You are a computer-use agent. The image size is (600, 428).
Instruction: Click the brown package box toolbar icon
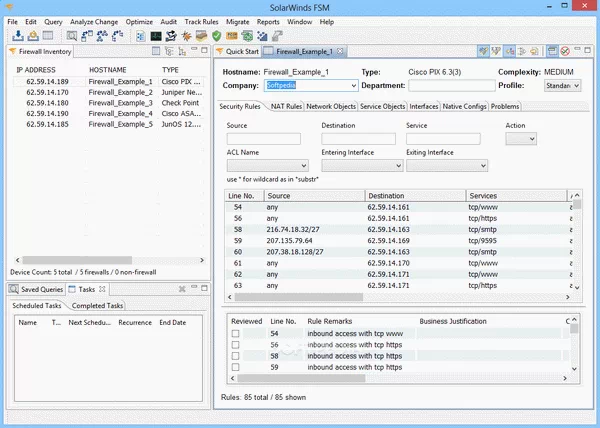(201, 36)
